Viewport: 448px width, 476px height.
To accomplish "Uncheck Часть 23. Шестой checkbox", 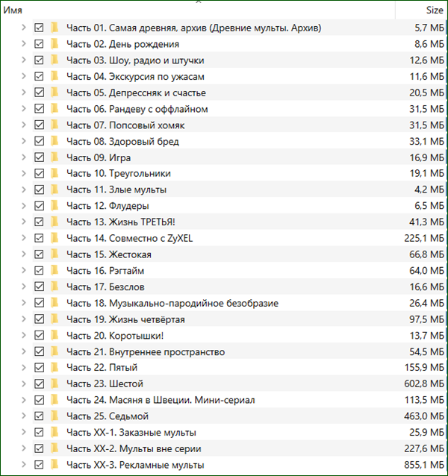I will (x=39, y=383).
